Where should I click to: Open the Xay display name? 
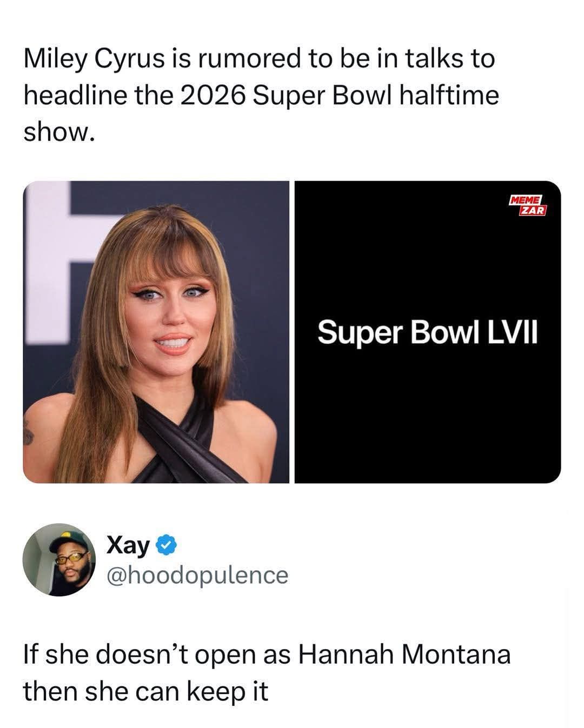pyautogui.click(x=127, y=546)
